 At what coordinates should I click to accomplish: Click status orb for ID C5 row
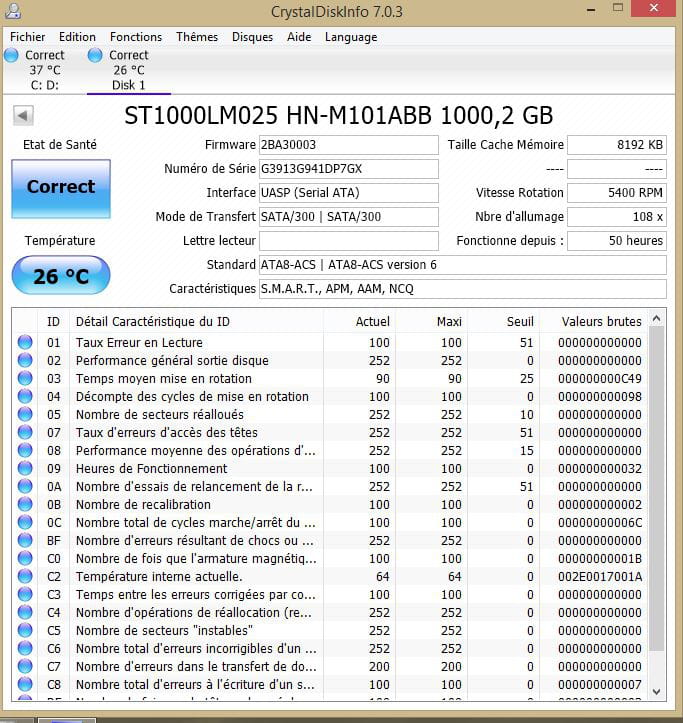(x=25, y=630)
